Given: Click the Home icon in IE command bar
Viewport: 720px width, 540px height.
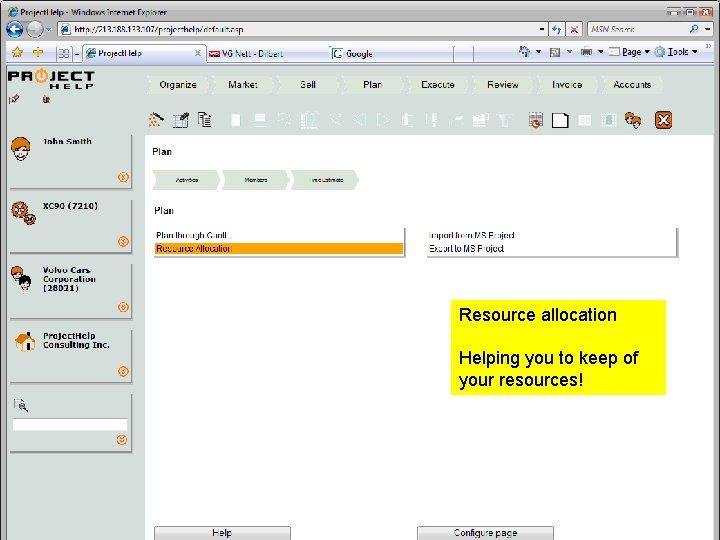Looking at the screenshot, I should coord(524,51).
